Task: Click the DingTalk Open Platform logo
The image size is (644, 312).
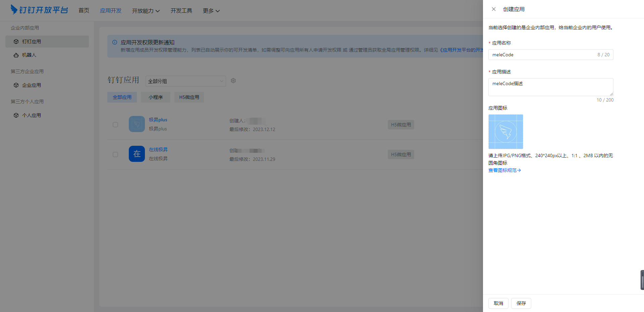Action: pyautogui.click(x=39, y=10)
